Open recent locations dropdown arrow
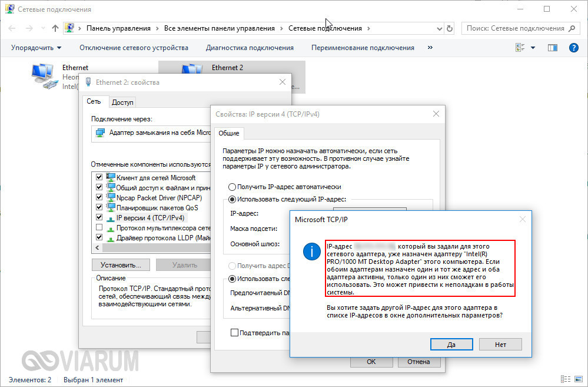588x387 pixels. (x=43, y=28)
